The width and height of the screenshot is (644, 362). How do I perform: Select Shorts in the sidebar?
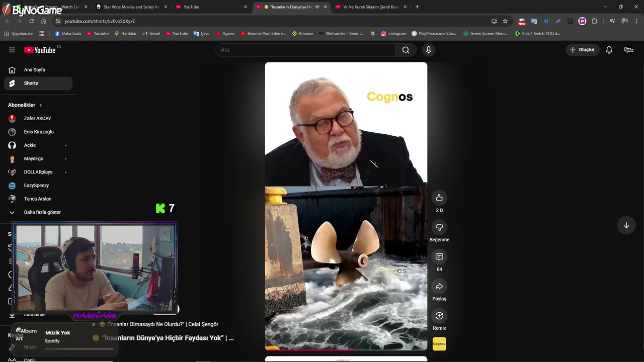click(x=38, y=83)
